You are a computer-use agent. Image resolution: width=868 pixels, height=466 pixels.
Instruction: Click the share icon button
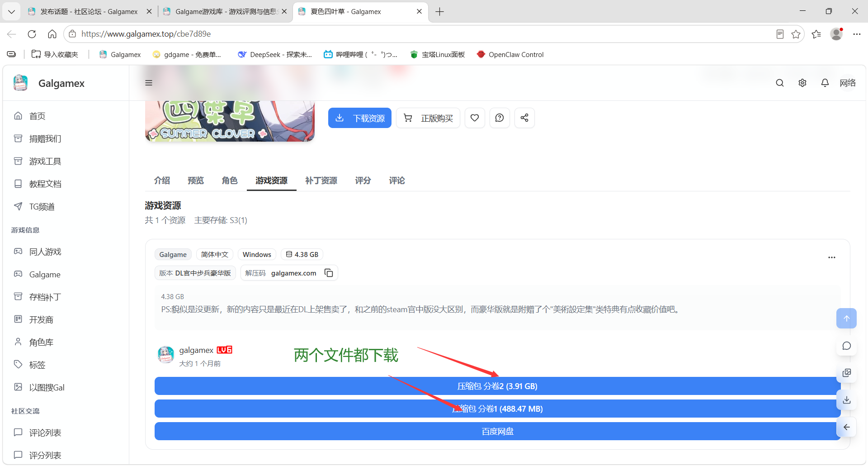[x=524, y=118]
